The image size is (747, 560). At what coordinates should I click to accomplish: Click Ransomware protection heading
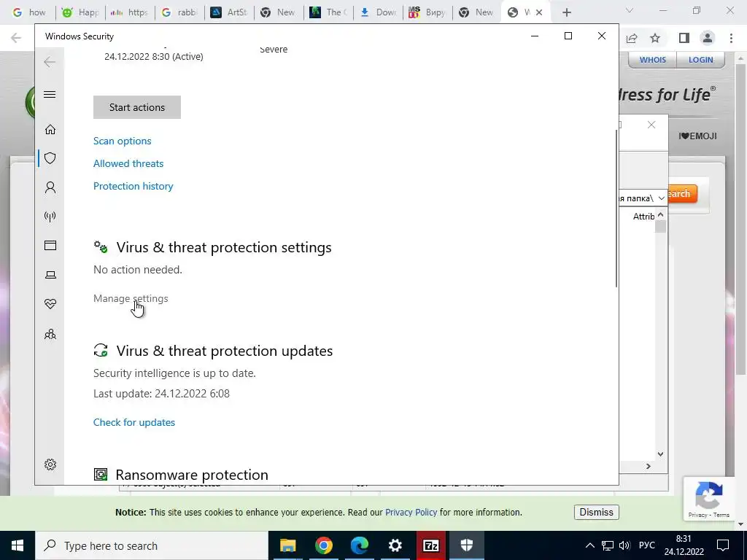192,475
